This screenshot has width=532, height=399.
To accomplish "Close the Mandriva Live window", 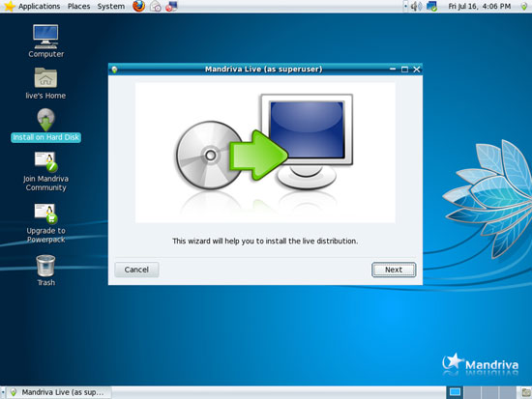I will [417, 70].
